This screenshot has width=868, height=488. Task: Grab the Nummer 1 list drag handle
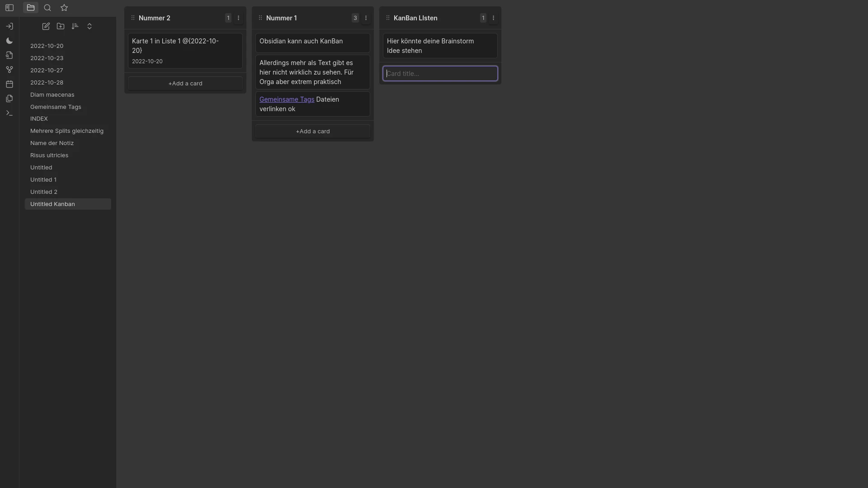tap(260, 18)
